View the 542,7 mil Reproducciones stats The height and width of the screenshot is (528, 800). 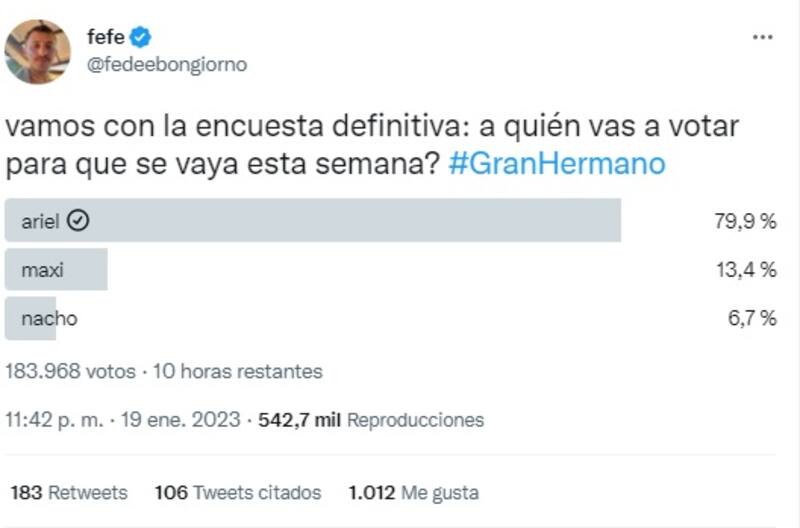(x=371, y=420)
